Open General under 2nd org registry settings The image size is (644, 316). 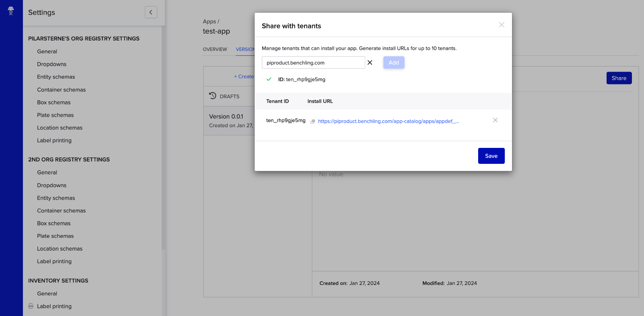coord(47,172)
